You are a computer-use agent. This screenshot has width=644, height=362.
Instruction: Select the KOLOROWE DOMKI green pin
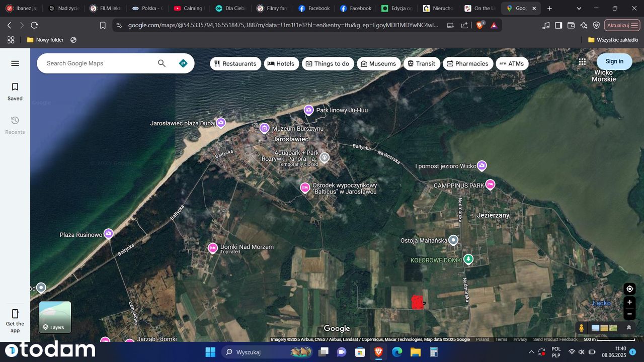click(468, 259)
